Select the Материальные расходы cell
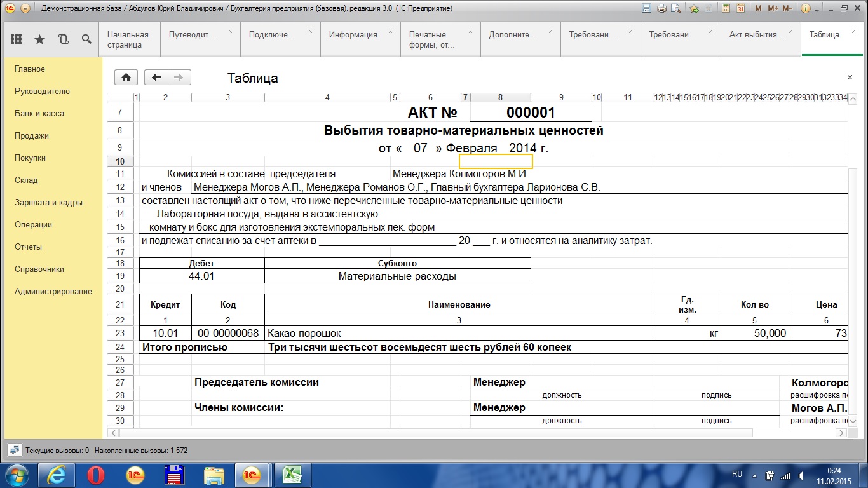The width and height of the screenshot is (868, 488). tap(397, 276)
